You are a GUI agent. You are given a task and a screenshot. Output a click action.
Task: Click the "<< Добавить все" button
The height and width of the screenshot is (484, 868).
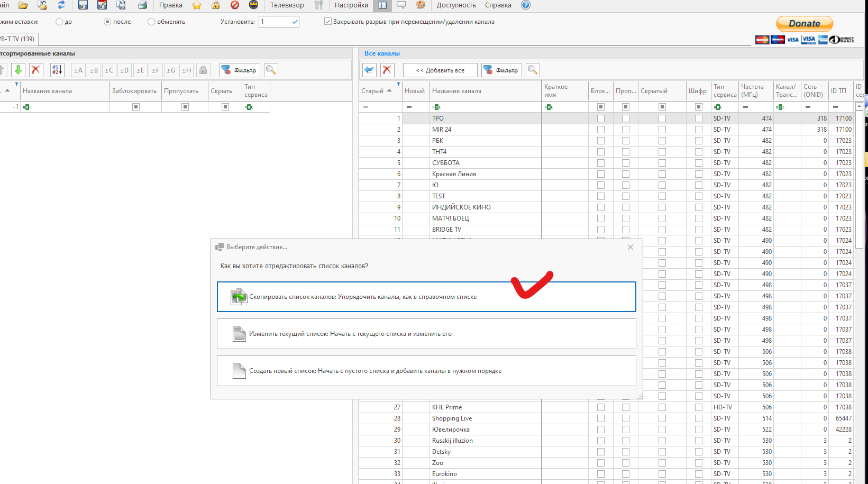[x=440, y=70]
